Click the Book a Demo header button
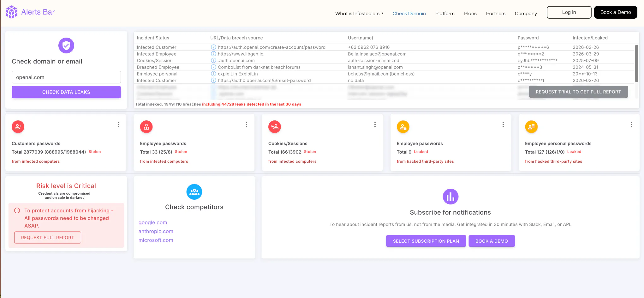 pyautogui.click(x=616, y=12)
